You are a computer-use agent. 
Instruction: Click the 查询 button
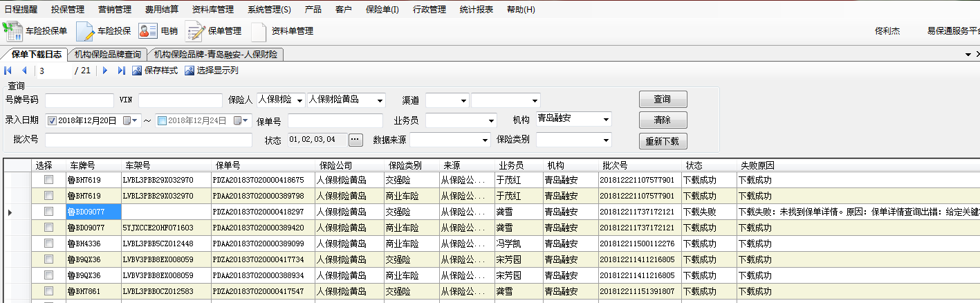click(663, 99)
